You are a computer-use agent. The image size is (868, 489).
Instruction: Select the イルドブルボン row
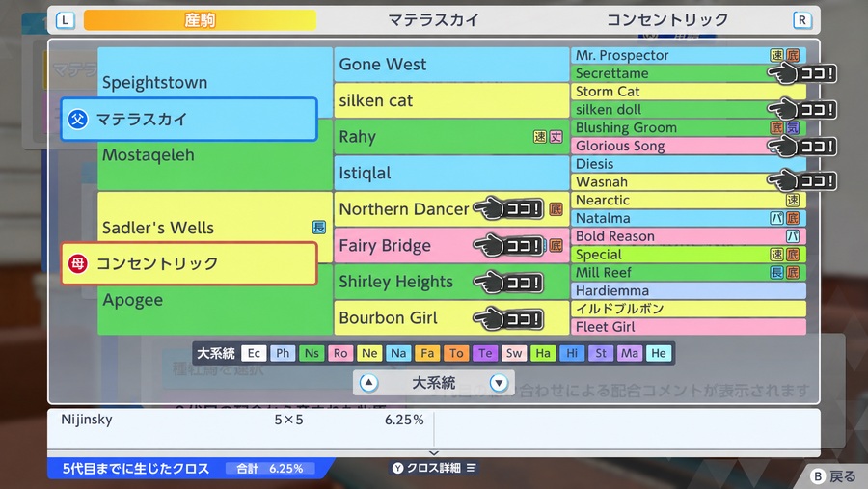click(x=688, y=309)
